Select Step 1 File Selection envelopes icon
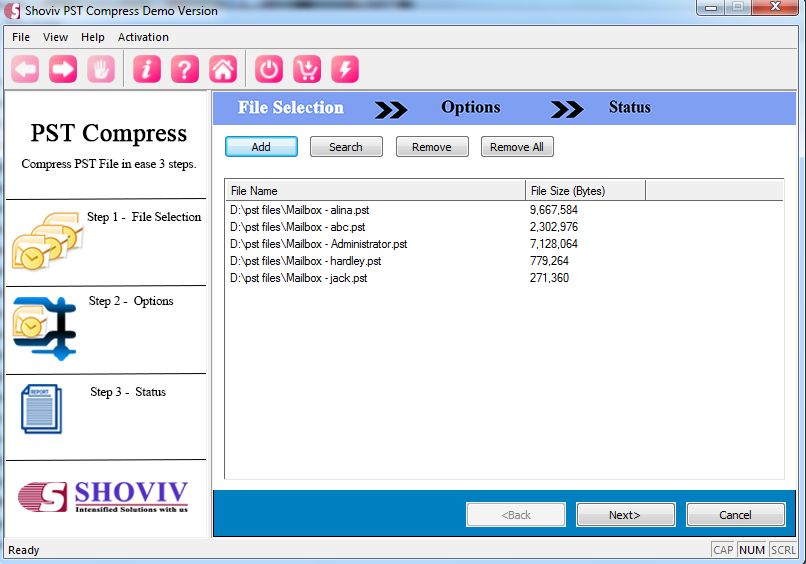The width and height of the screenshot is (806, 564). [47, 241]
